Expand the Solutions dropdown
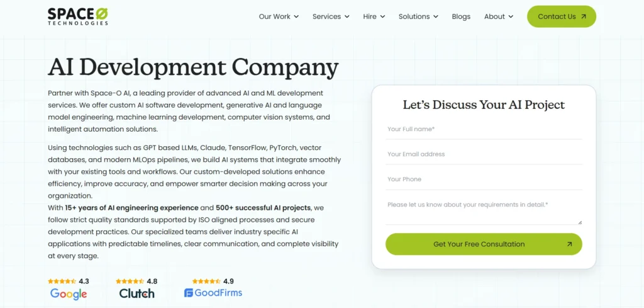The height and width of the screenshot is (308, 644). [x=418, y=16]
